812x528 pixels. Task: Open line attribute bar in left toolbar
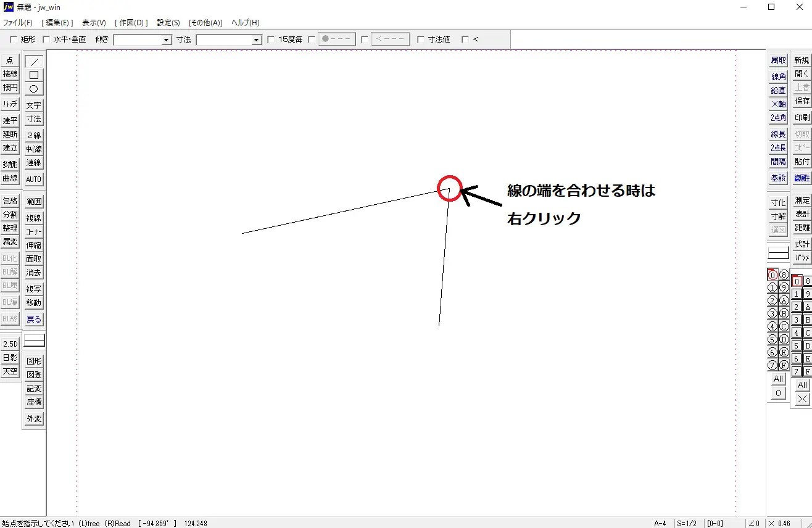pos(35,340)
